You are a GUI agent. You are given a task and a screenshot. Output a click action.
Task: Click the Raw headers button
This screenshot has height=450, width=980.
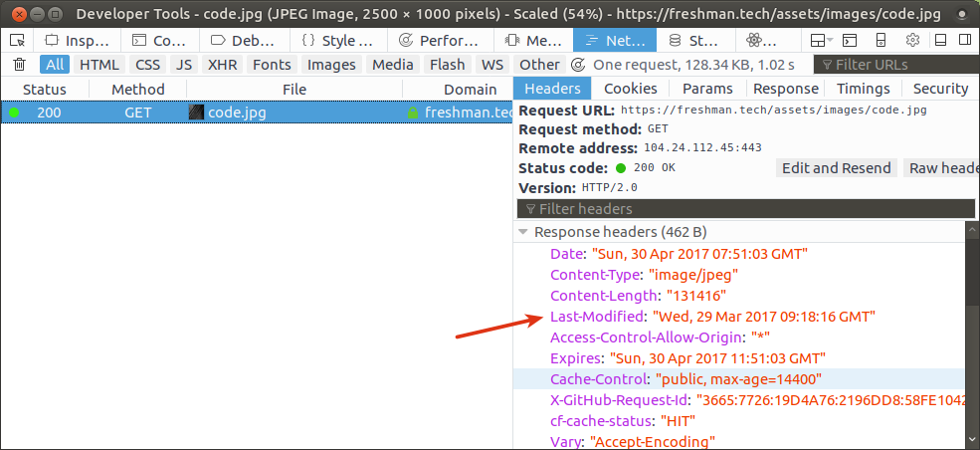[x=941, y=168]
